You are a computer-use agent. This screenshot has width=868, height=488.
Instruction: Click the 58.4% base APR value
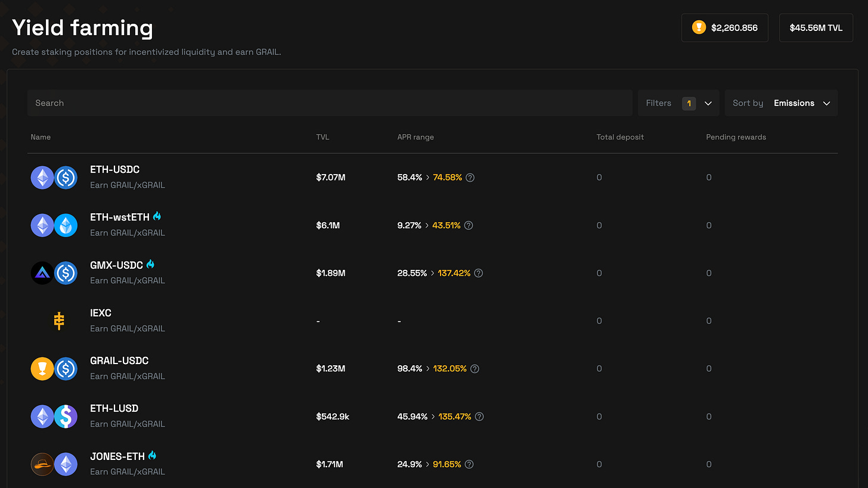tap(410, 178)
